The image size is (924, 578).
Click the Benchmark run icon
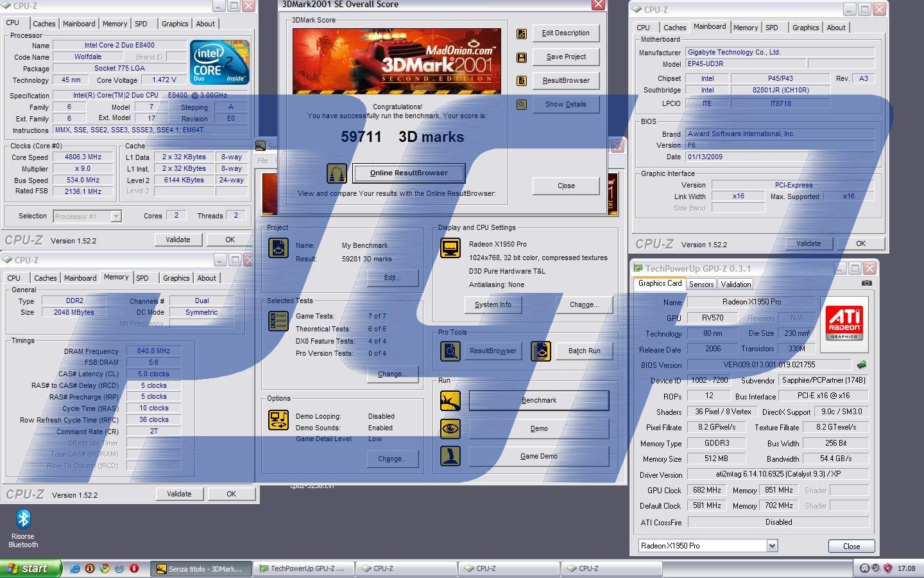point(450,401)
